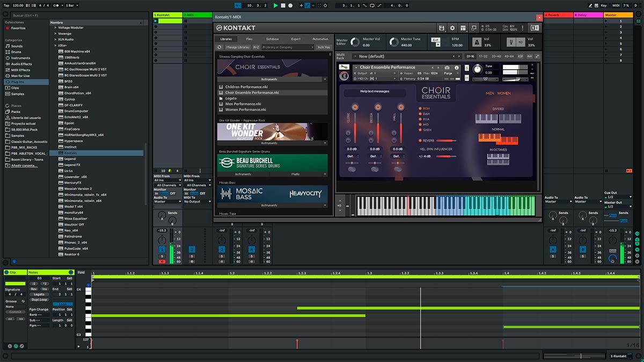Click Kontakt's minimize view icon
The image size is (644, 362).
[474, 28]
